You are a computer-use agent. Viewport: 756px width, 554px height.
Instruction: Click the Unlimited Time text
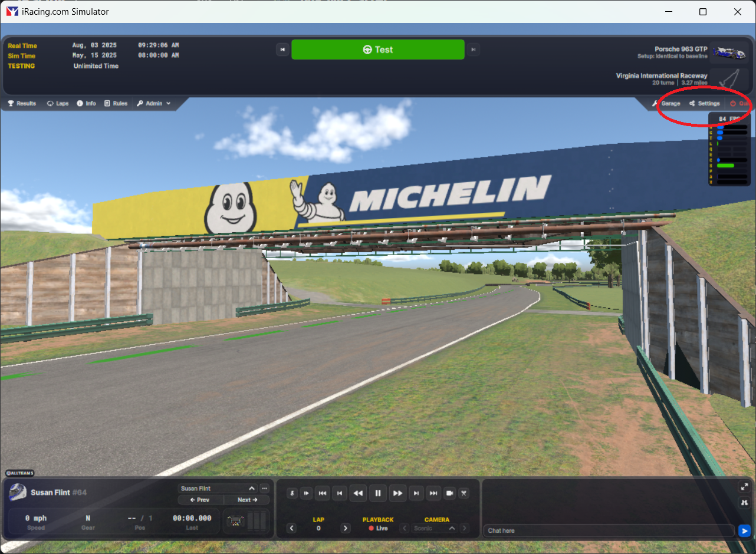click(96, 66)
